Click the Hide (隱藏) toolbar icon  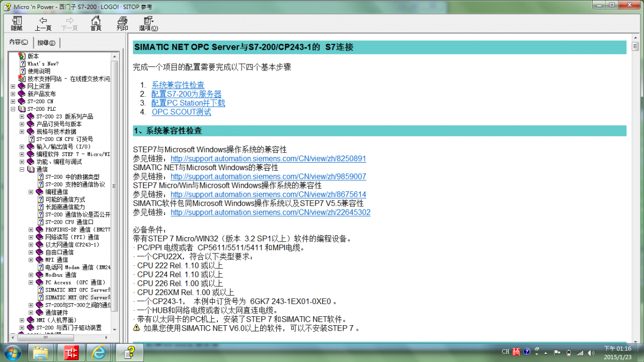[x=17, y=21]
